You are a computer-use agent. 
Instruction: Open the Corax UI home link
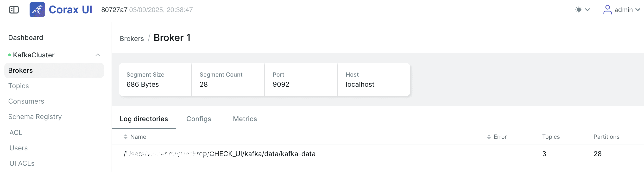(x=70, y=10)
